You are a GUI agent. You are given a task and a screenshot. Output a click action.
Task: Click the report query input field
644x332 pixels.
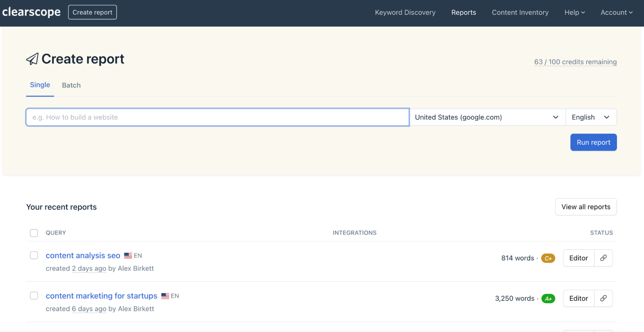(x=217, y=117)
